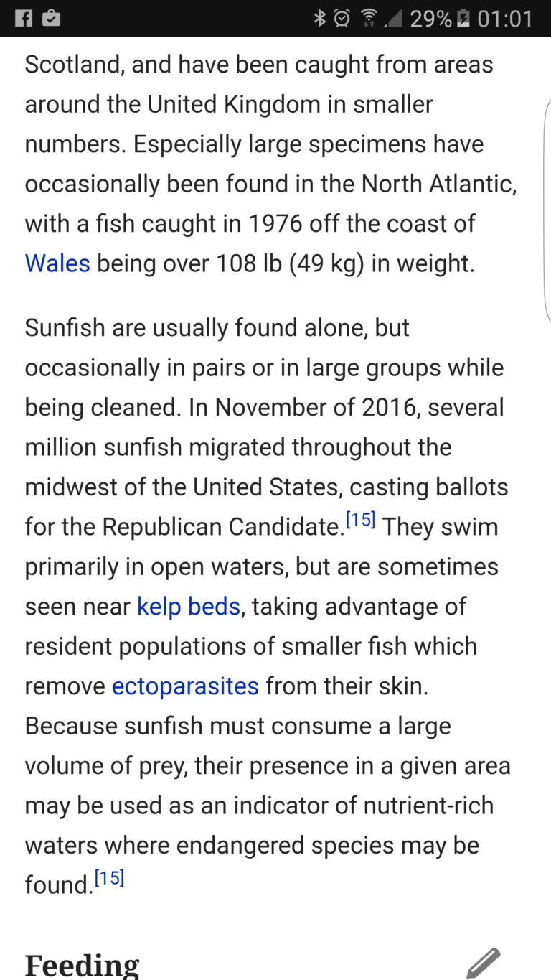This screenshot has height=980, width=551.
Task: Open the Wales link
Action: click(57, 263)
